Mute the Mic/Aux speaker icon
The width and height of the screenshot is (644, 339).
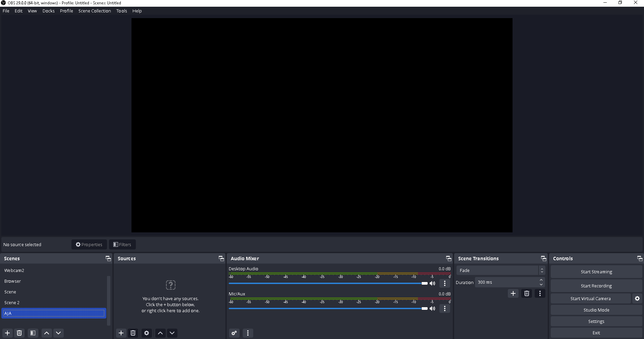click(x=433, y=308)
